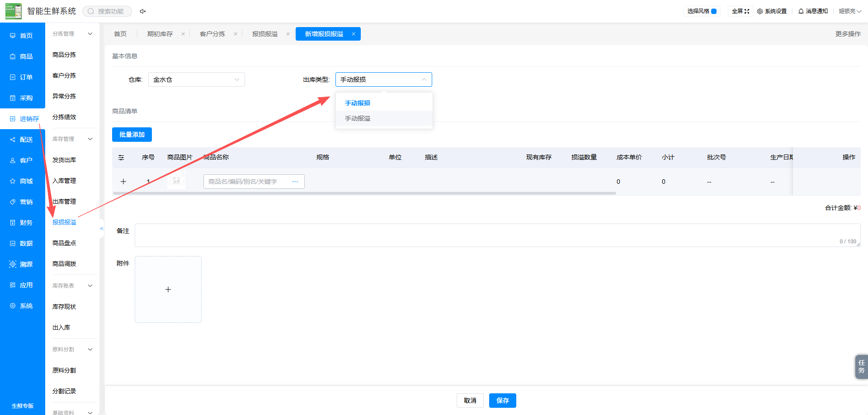Open product picker ellipsis icon
The height and width of the screenshot is (415, 868).
point(295,182)
